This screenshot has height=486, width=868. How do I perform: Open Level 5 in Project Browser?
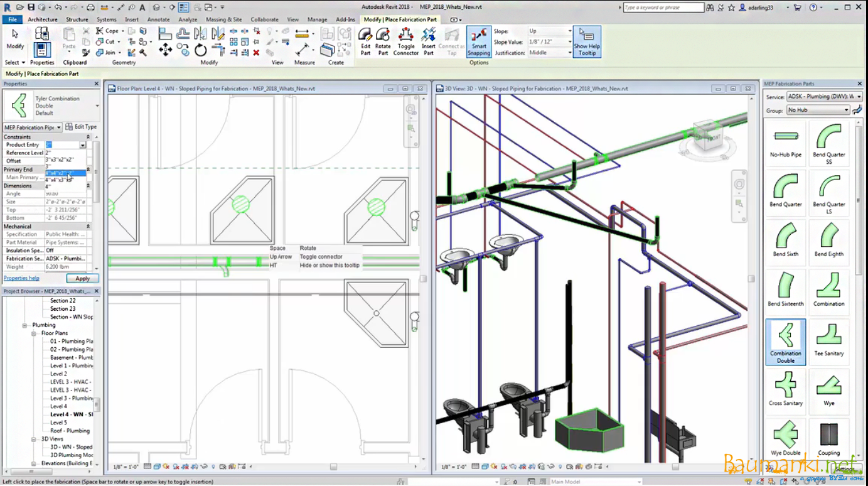[58, 423]
